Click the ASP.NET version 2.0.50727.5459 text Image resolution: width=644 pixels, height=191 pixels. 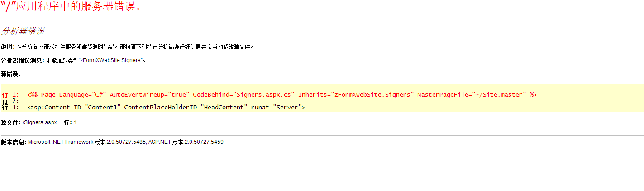(186, 142)
